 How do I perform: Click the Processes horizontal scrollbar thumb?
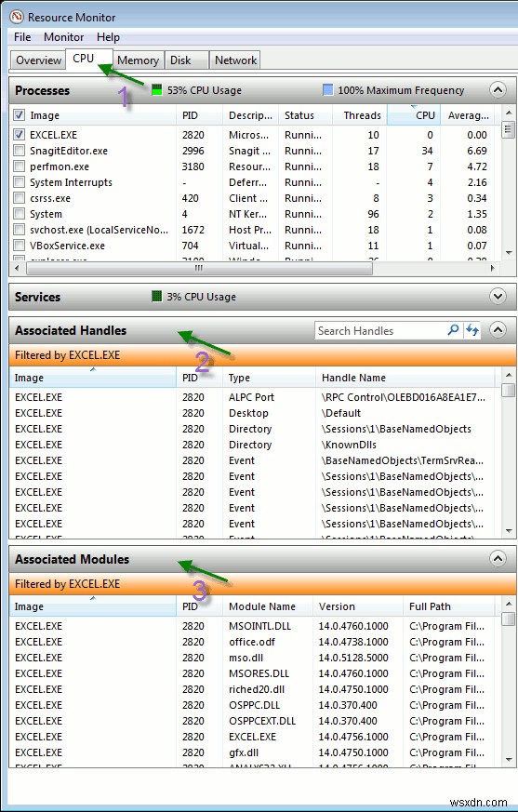coord(199,268)
